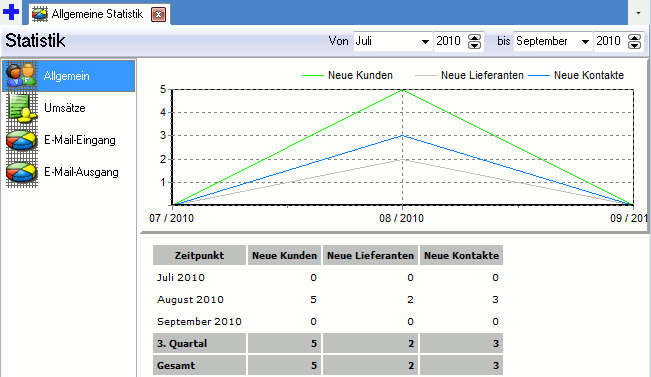The image size is (651, 377).
Task: Click the Neue Kunden column header
Action: click(284, 255)
